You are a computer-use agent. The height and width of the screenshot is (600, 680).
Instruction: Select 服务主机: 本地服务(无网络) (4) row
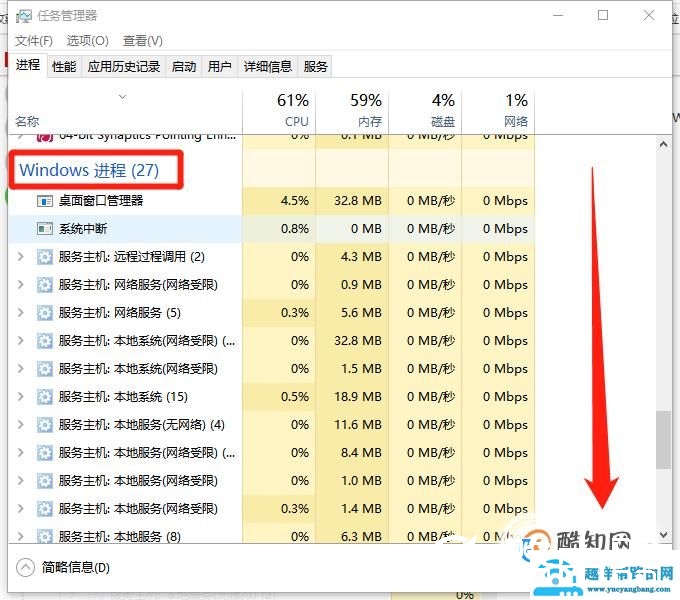(271, 424)
